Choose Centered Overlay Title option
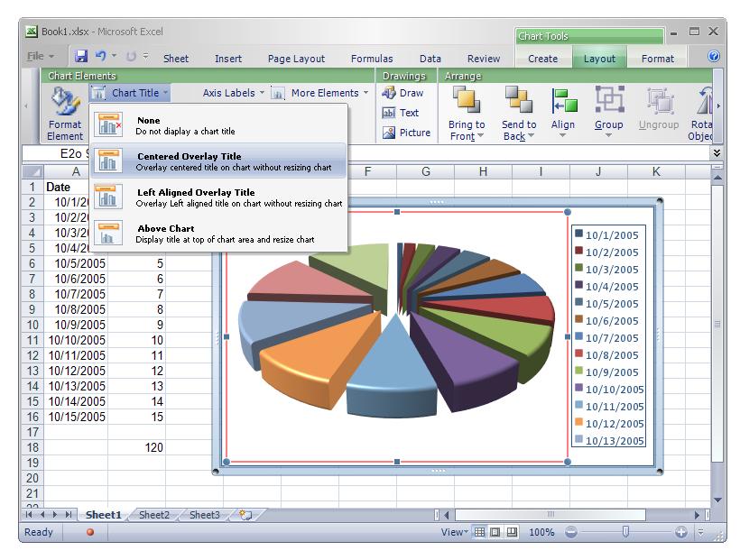Viewport: 740px width, 560px height. pyautogui.click(x=219, y=161)
